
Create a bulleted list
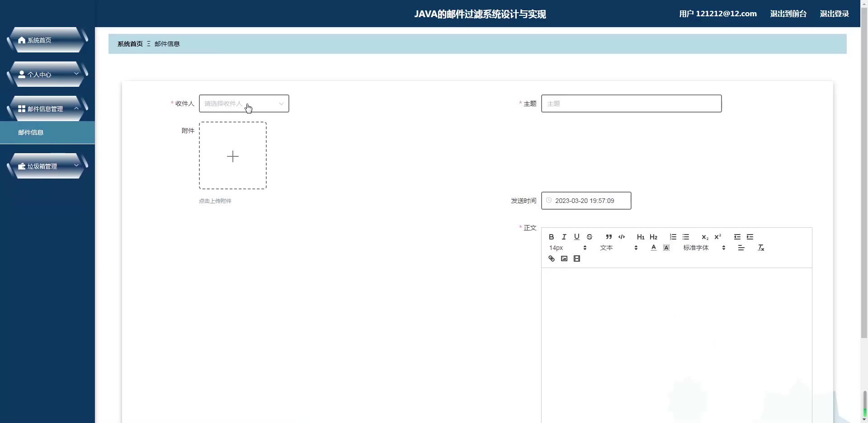coord(686,237)
